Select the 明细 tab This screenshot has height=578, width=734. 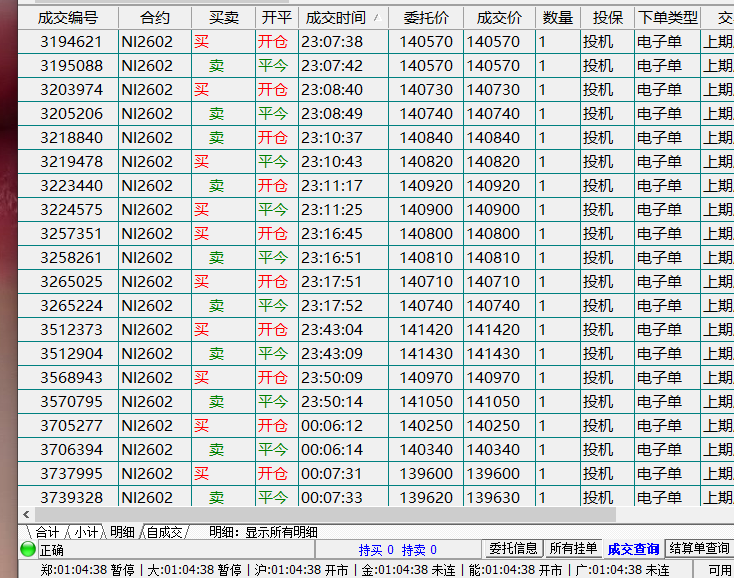coord(123,532)
